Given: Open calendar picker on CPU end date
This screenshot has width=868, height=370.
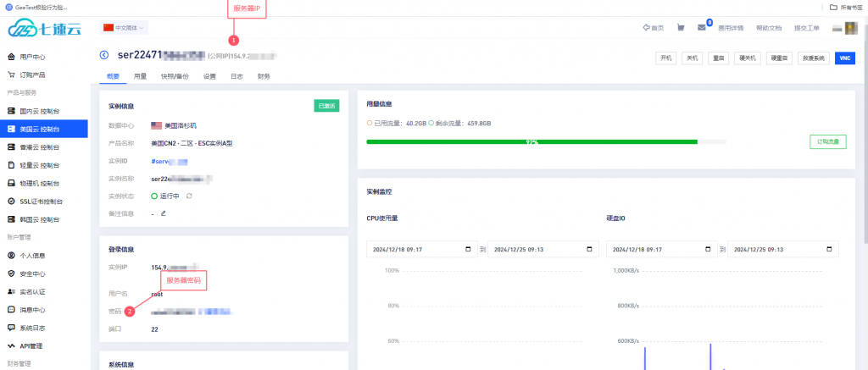Looking at the screenshot, I should (590, 249).
